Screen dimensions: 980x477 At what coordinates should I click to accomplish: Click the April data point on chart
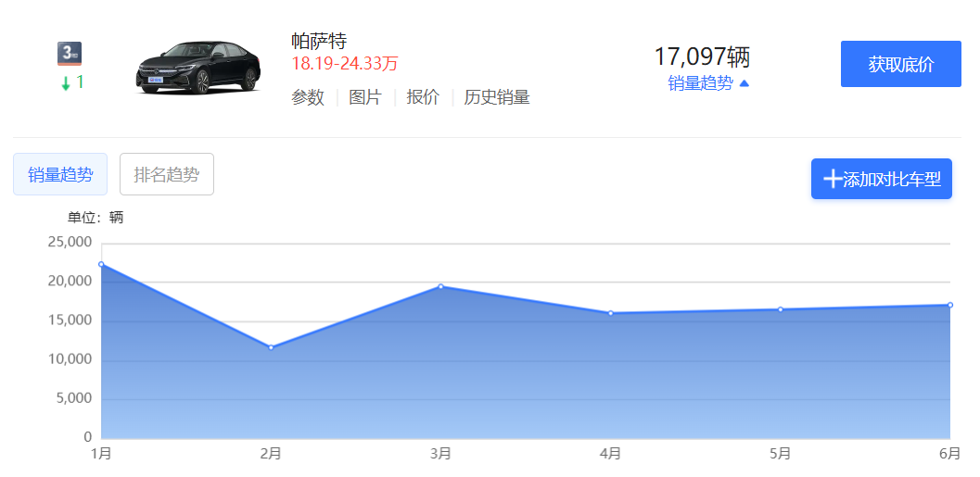611,313
